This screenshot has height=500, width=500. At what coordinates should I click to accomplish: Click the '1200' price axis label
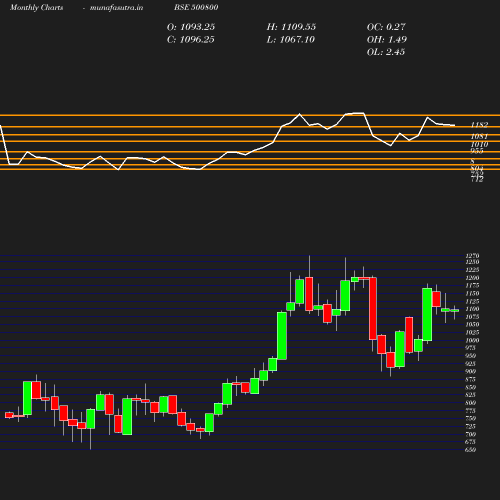(472, 278)
